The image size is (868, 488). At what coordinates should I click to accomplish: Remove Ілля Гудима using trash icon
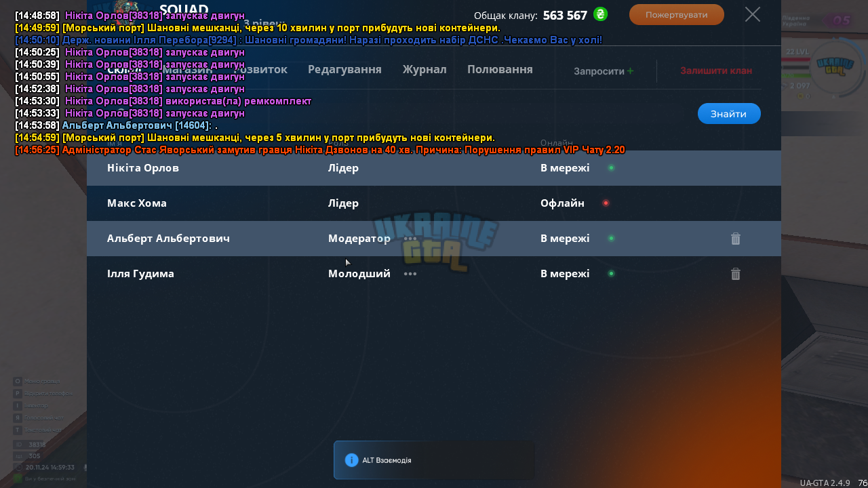(x=736, y=274)
